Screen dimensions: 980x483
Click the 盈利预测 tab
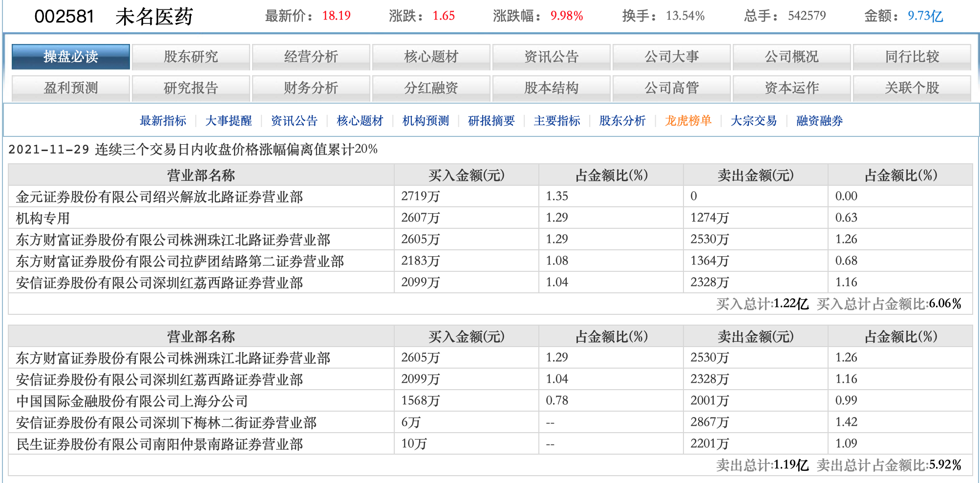coord(71,88)
